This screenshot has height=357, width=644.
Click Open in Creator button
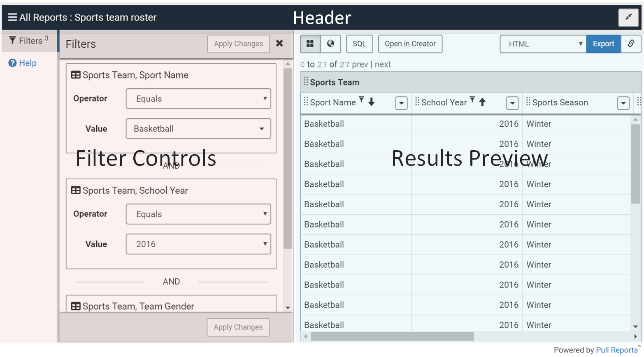point(410,44)
